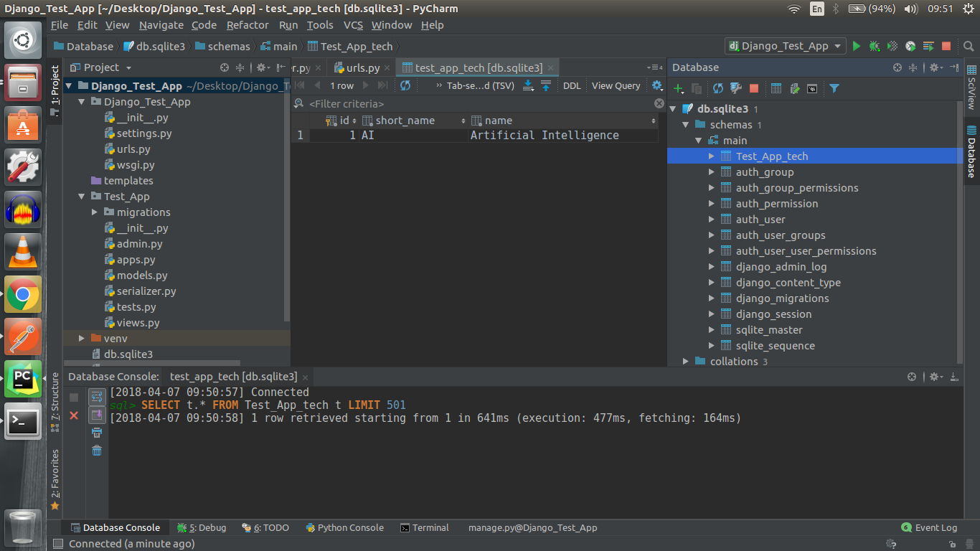The height and width of the screenshot is (551, 980).
Task: Toggle the SciView side panel button
Action: coord(971,88)
